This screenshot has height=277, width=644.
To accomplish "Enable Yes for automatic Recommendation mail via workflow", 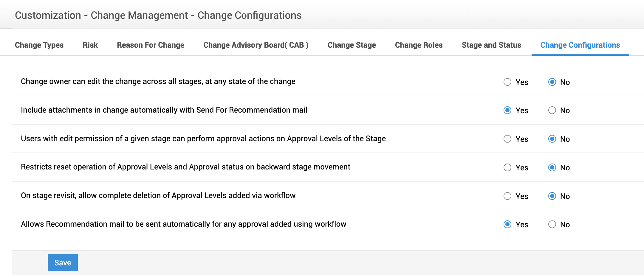I will click(507, 224).
